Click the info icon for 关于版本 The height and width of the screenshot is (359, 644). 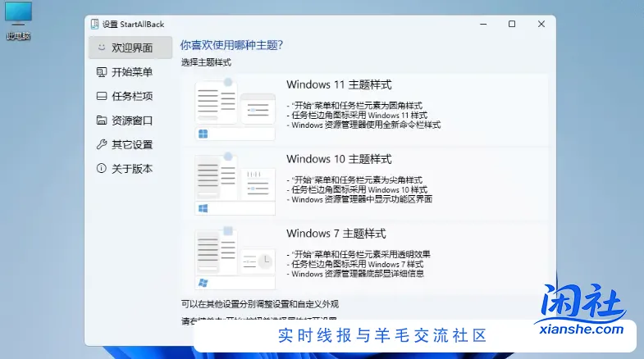click(101, 169)
